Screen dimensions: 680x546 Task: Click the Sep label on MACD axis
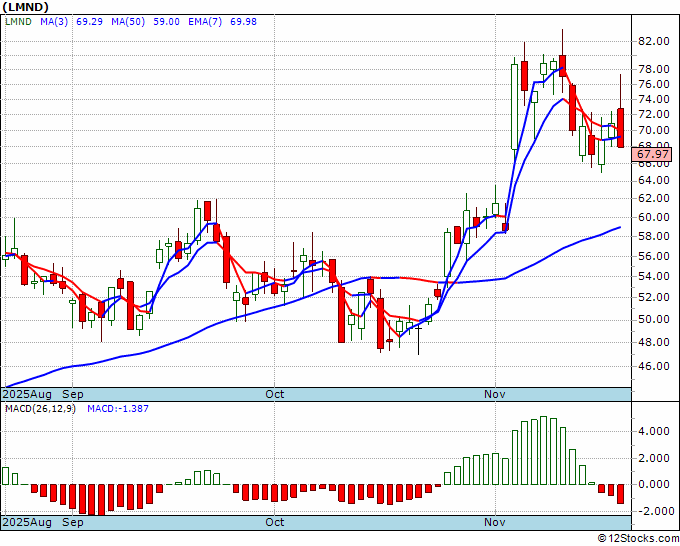(x=72, y=522)
